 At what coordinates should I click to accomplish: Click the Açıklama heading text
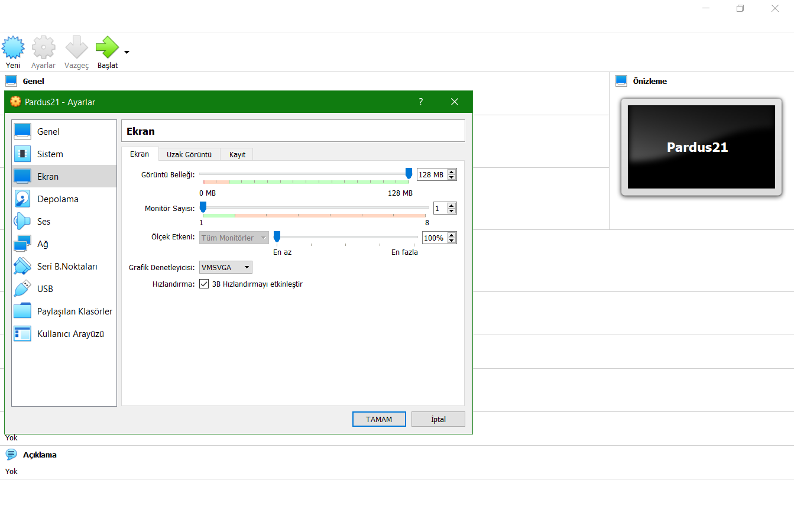tap(40, 455)
